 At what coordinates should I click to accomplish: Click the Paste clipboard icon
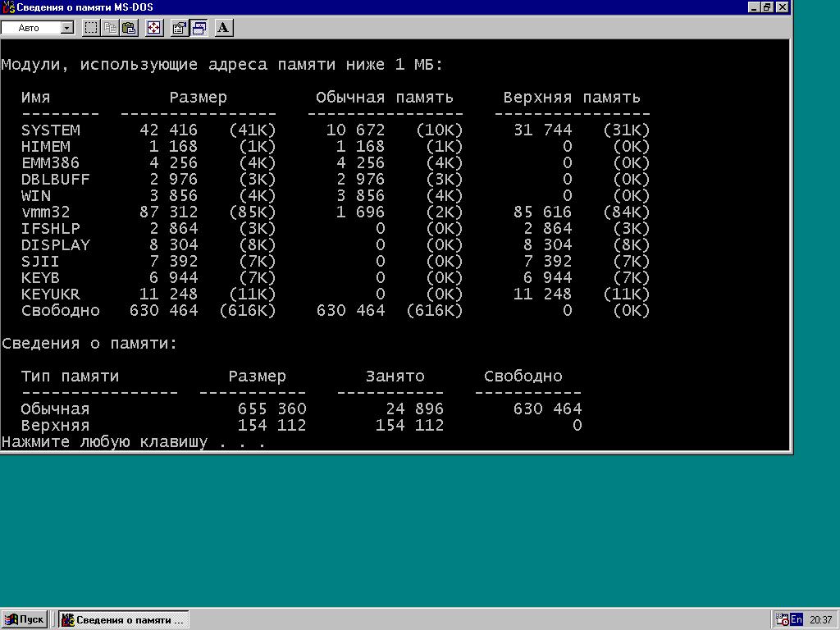(129, 28)
